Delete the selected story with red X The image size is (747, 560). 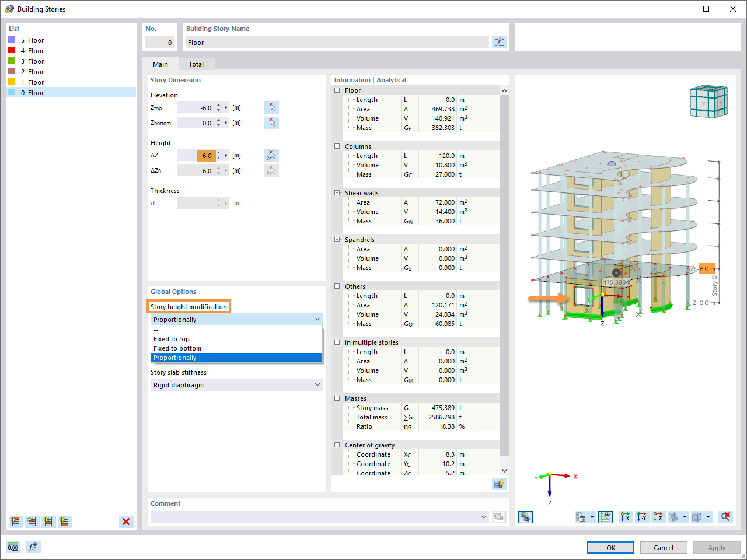click(126, 521)
